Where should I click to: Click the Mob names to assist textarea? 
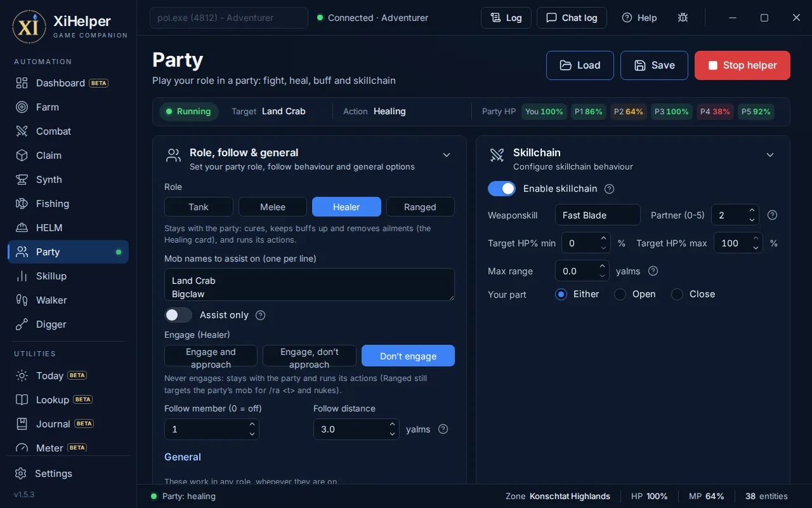coord(310,284)
